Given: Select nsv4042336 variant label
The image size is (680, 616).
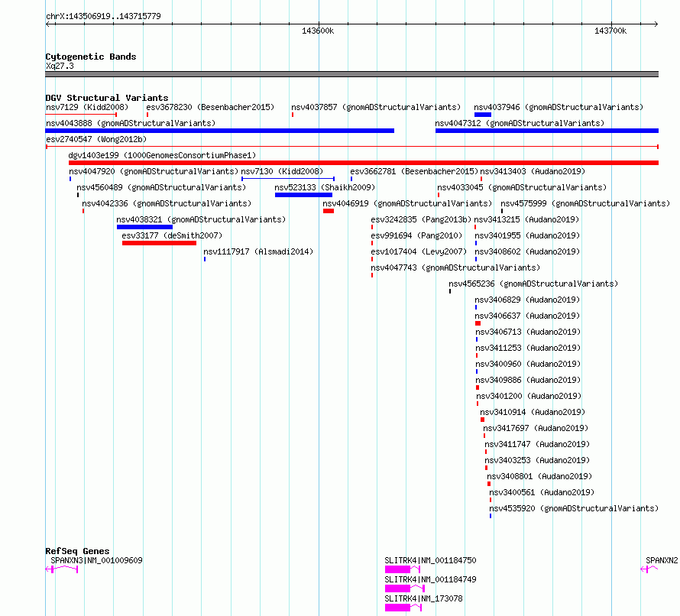Looking at the screenshot, I should (167, 203).
